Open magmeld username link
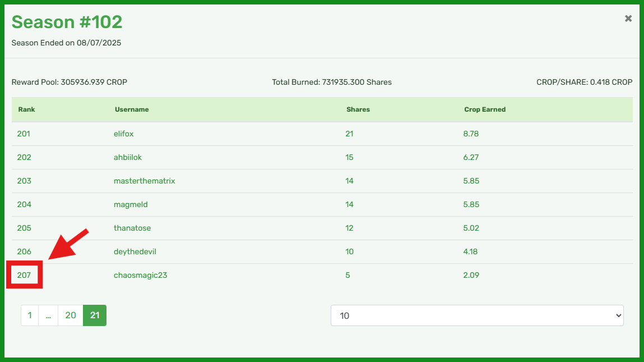 pyautogui.click(x=131, y=204)
